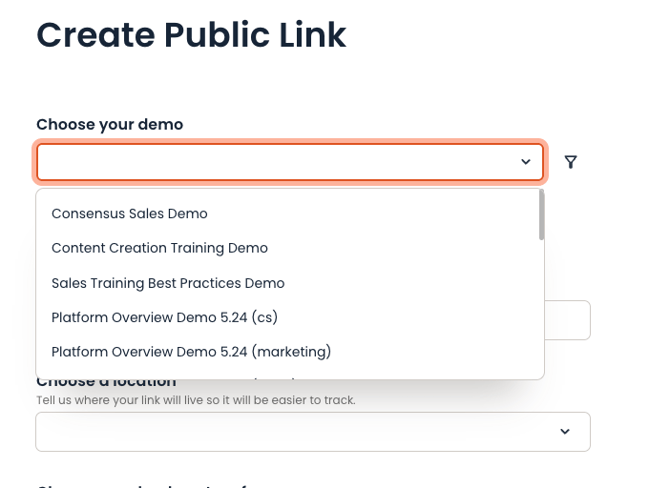Choose Content Creation Training Demo option
The width and height of the screenshot is (670, 488).
160,248
